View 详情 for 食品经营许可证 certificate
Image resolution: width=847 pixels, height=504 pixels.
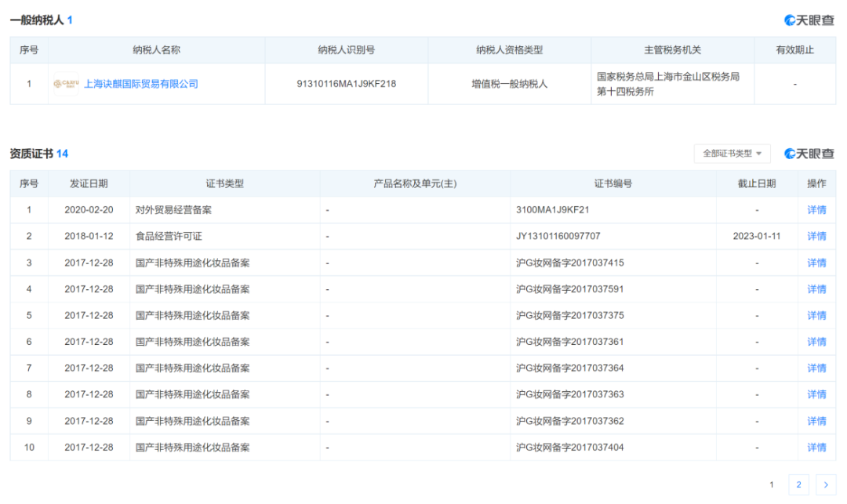pyautogui.click(x=816, y=237)
